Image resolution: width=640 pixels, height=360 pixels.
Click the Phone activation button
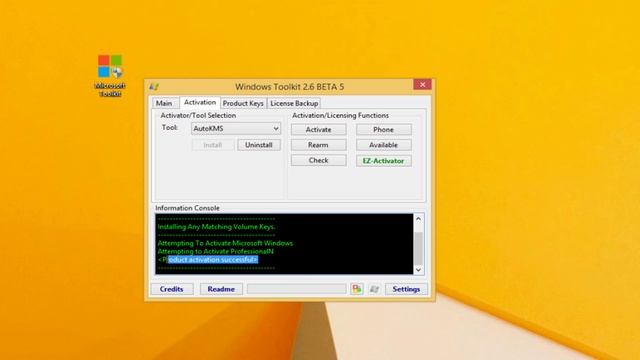[x=384, y=129]
